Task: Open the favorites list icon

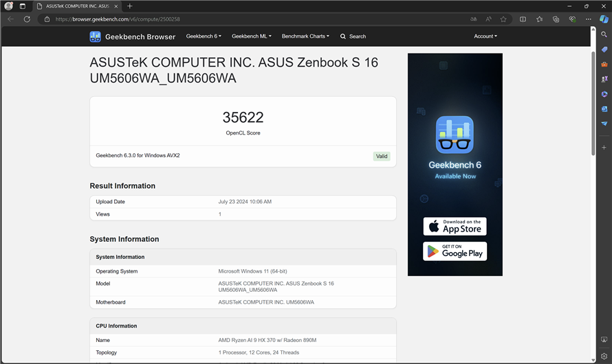Action: coord(539,19)
